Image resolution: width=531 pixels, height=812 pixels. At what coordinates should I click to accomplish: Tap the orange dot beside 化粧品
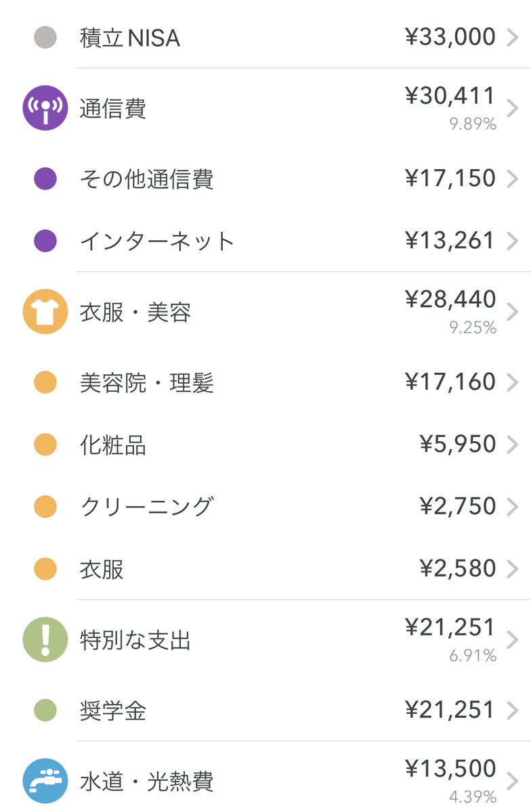click(45, 445)
